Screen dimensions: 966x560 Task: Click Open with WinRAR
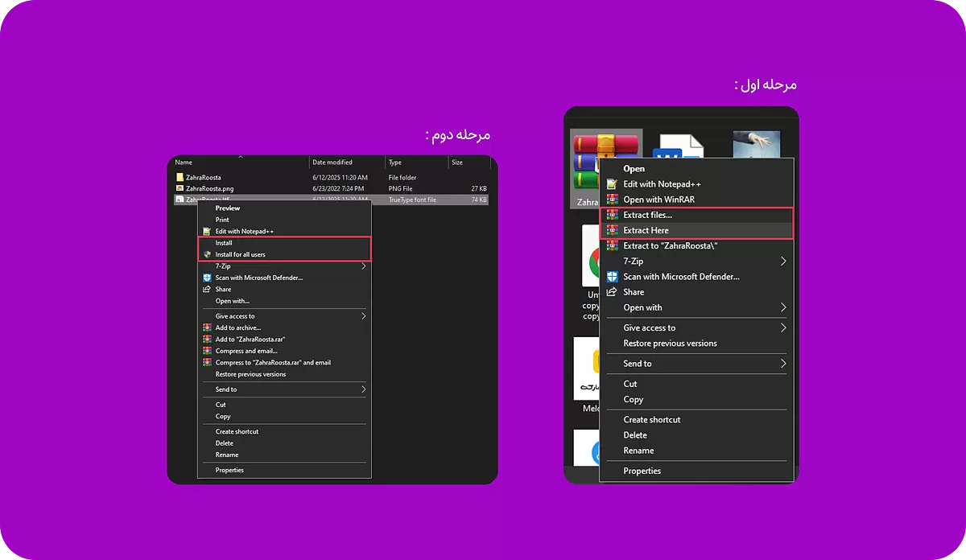658,200
